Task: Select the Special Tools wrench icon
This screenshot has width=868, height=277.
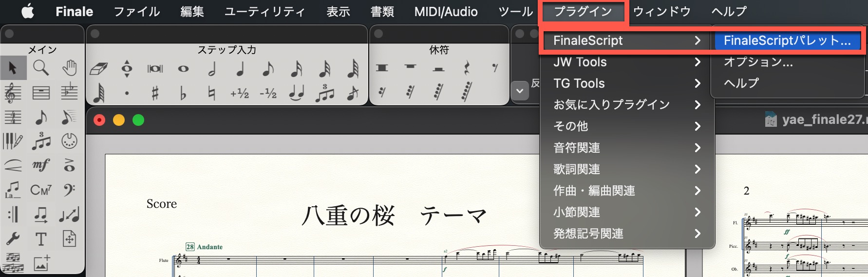Action: [x=13, y=239]
